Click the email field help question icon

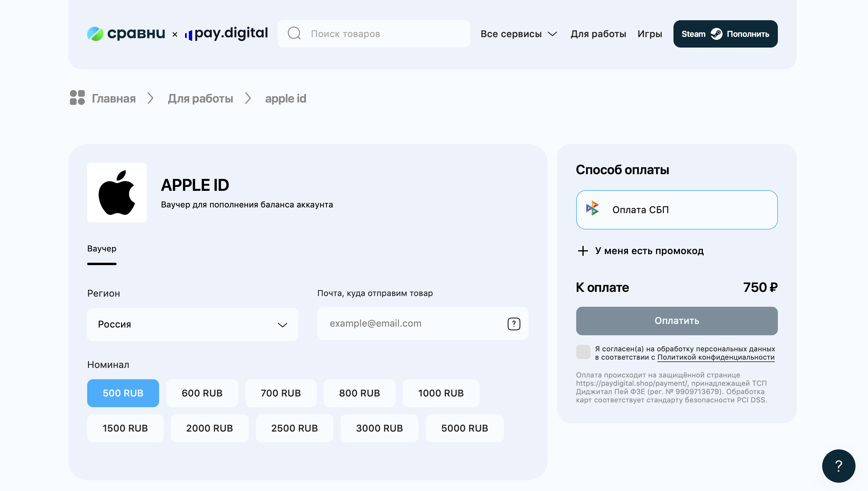point(514,324)
